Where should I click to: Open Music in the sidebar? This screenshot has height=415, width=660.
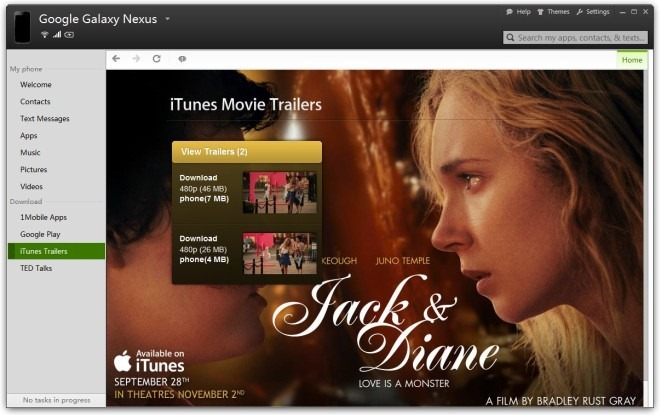[30, 152]
